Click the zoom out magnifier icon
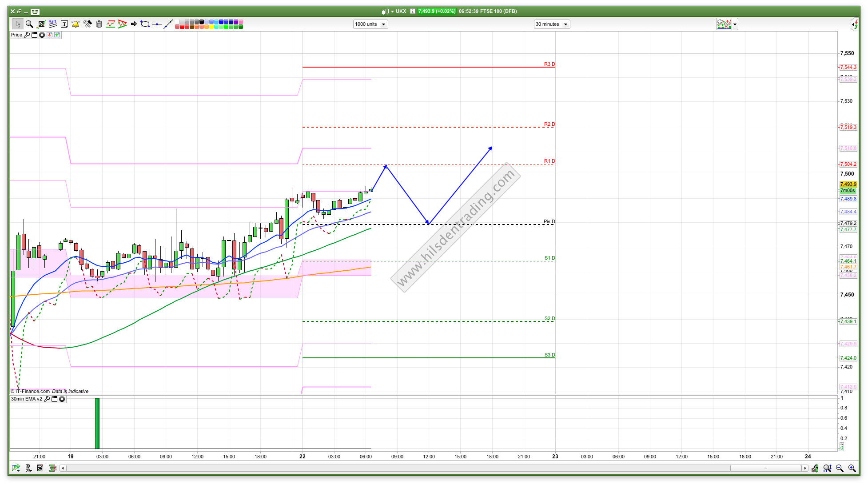The width and height of the screenshot is (868, 485). (x=840, y=468)
